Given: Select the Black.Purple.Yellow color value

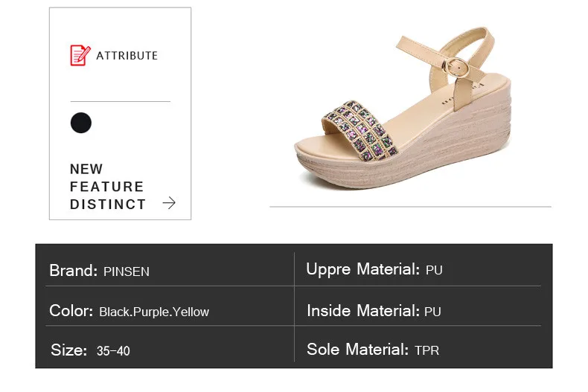Looking at the screenshot, I should [x=154, y=312].
